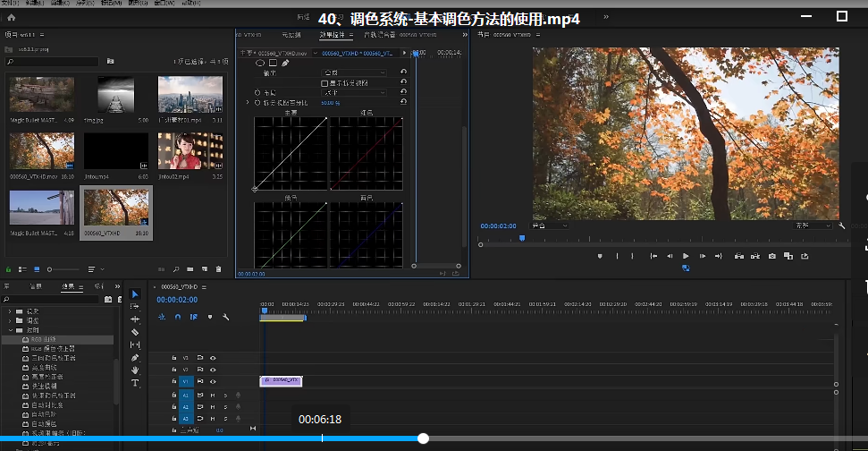
Task: Toggle linked selection in timeline
Action: coord(194,317)
